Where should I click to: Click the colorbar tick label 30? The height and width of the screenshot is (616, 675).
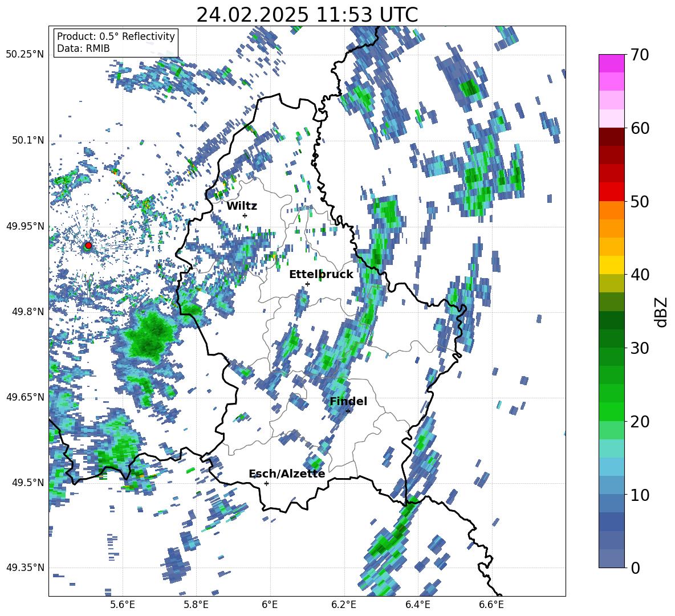[639, 348]
